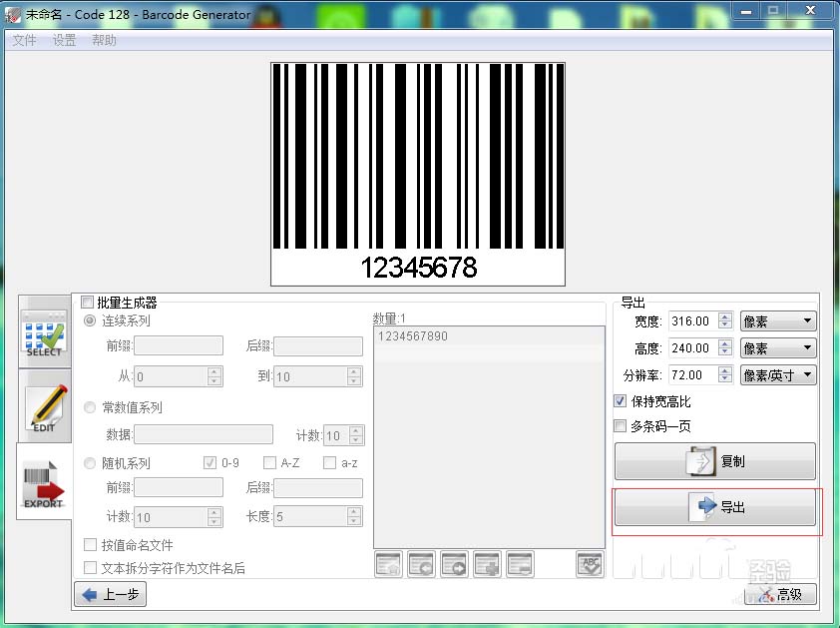Screen dimensions: 840x628
Task: Click the 宽度 spinner arrows
Action: click(725, 320)
